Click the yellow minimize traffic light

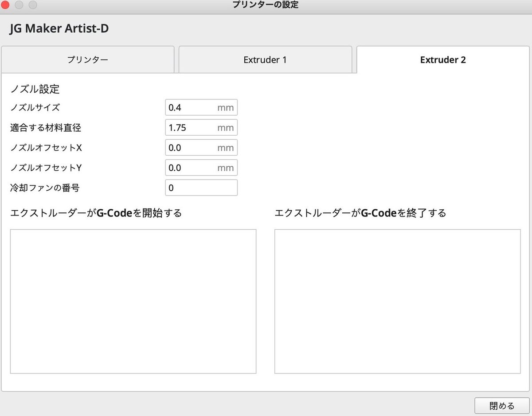click(20, 5)
